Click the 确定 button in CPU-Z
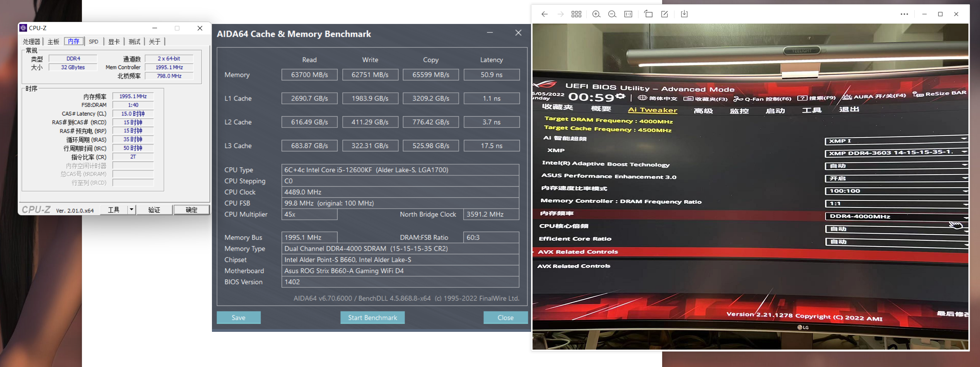 (191, 210)
